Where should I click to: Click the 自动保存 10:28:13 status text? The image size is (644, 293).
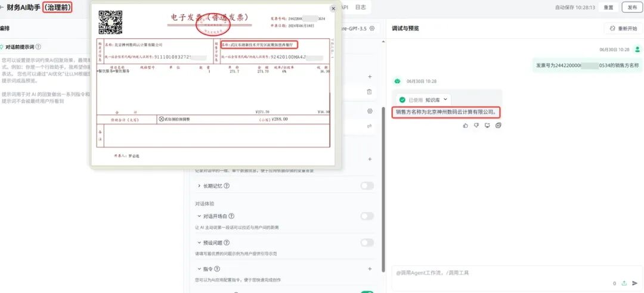pos(575,7)
